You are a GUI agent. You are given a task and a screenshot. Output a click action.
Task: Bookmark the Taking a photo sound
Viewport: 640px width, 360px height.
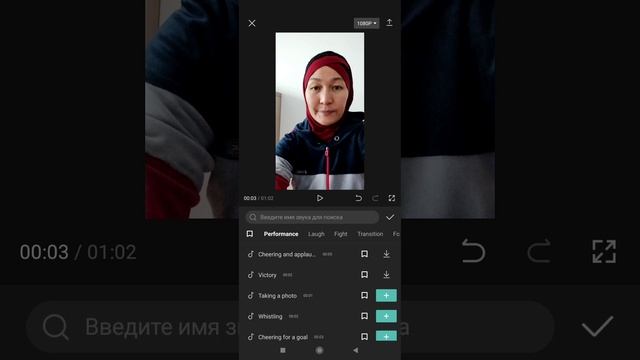click(x=364, y=295)
